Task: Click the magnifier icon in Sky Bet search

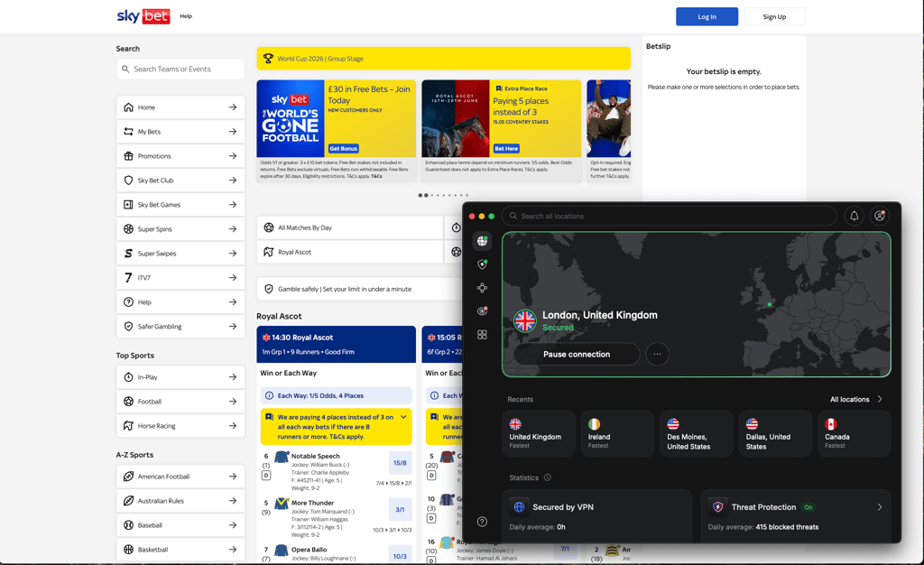Action: pos(125,69)
